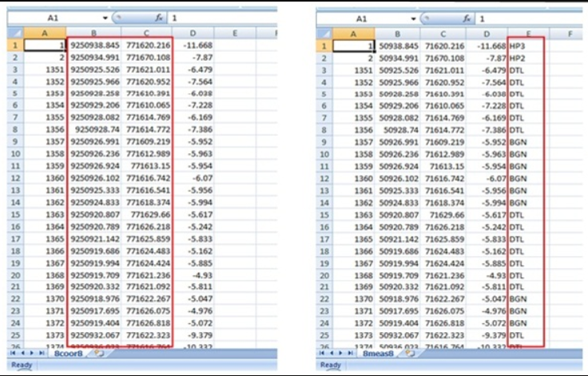Click the -11.668 cell in 8coor8 window

tap(193, 46)
